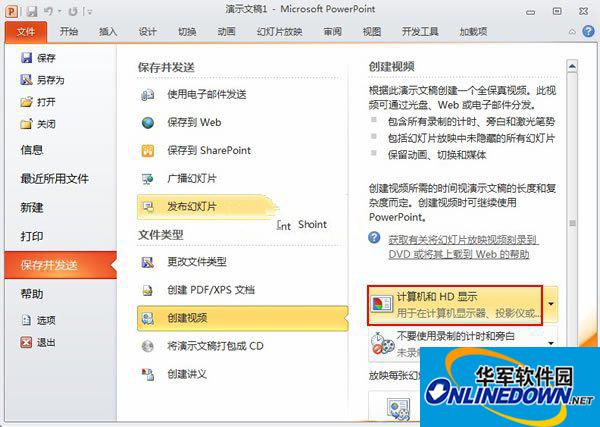This screenshot has width=600, height=427.
Task: Expand the recorded timings and narrations dropdown
Action: tap(551, 342)
